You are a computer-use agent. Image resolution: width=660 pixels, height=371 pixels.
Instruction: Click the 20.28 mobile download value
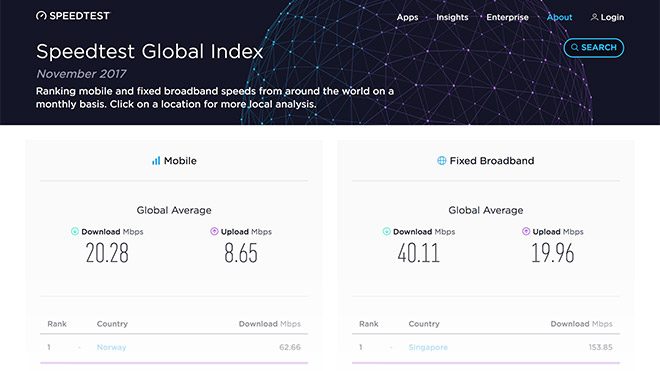click(107, 253)
